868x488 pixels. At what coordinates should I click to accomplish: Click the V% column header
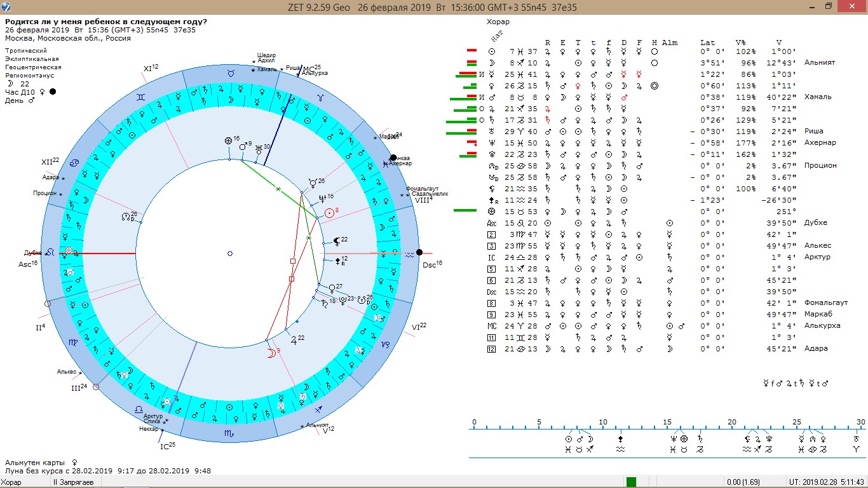coord(742,43)
